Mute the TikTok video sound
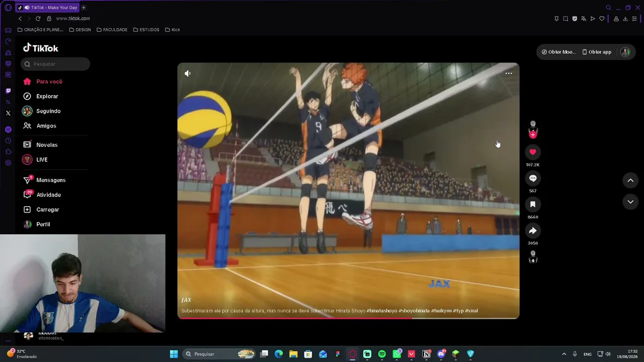This screenshot has width=644, height=362. click(x=188, y=73)
